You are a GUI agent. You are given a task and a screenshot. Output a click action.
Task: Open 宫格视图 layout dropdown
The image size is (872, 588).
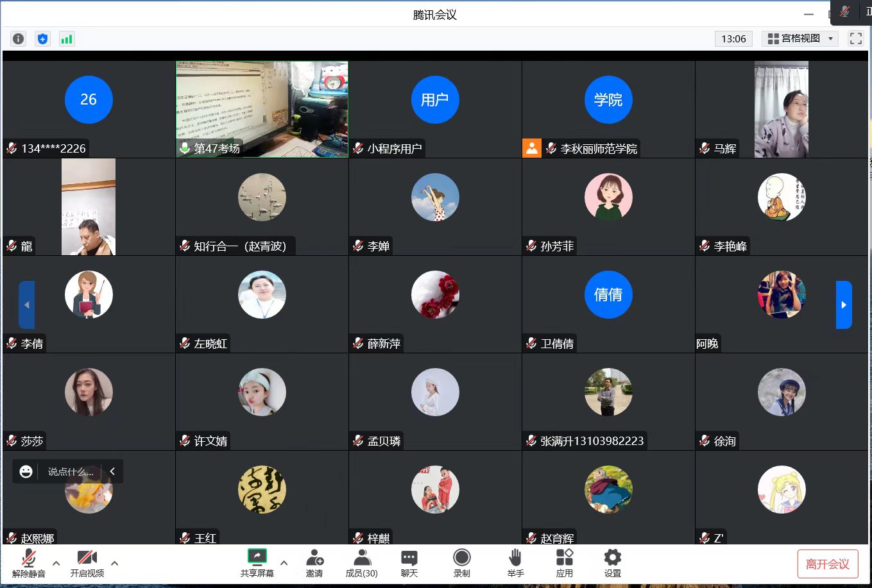tap(800, 38)
